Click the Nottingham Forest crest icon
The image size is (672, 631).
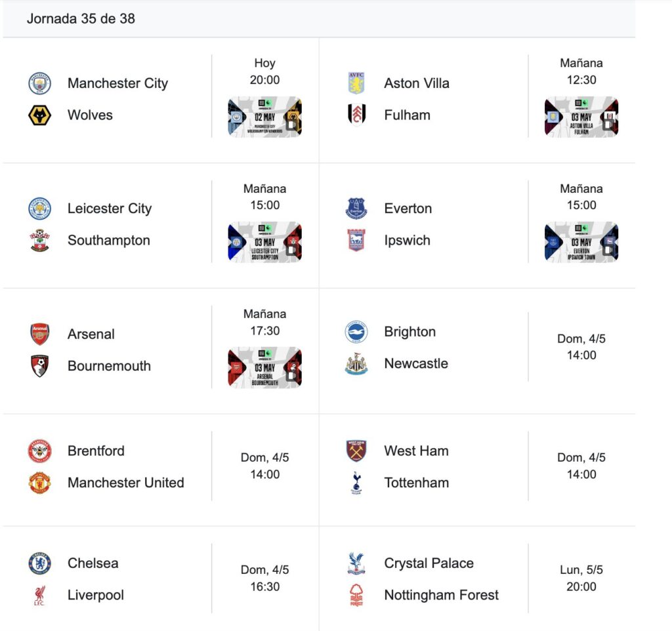coord(356,595)
